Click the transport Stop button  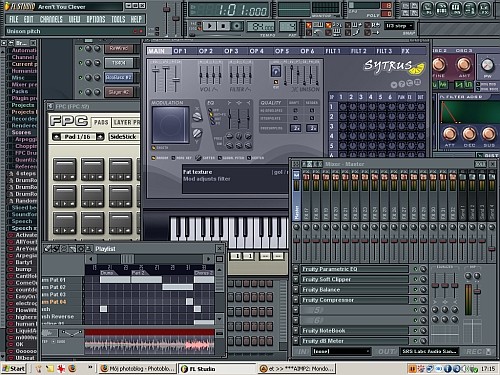point(223,26)
